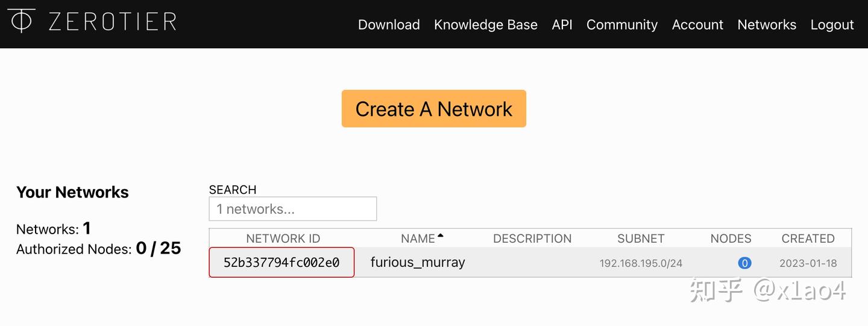The height and width of the screenshot is (326, 868).
Task: Navigate to the Networks page
Action: [767, 25]
